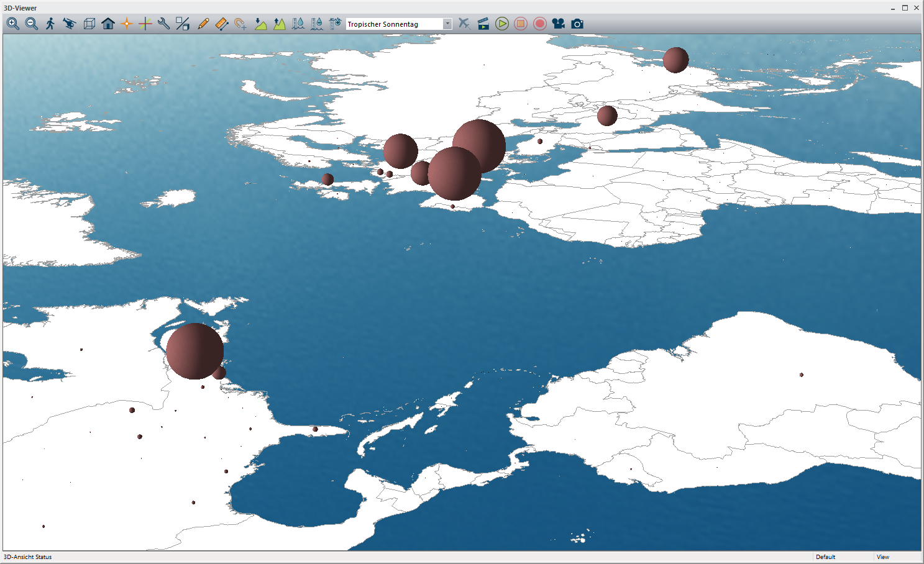Switch to walk mode with pedestrian icon
The height and width of the screenshot is (564, 924).
tap(50, 24)
